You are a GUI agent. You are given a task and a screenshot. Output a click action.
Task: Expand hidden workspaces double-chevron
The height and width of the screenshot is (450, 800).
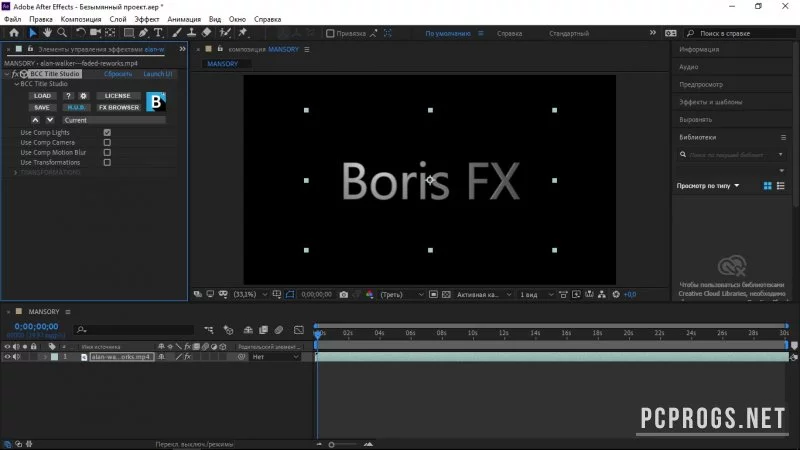pos(653,33)
